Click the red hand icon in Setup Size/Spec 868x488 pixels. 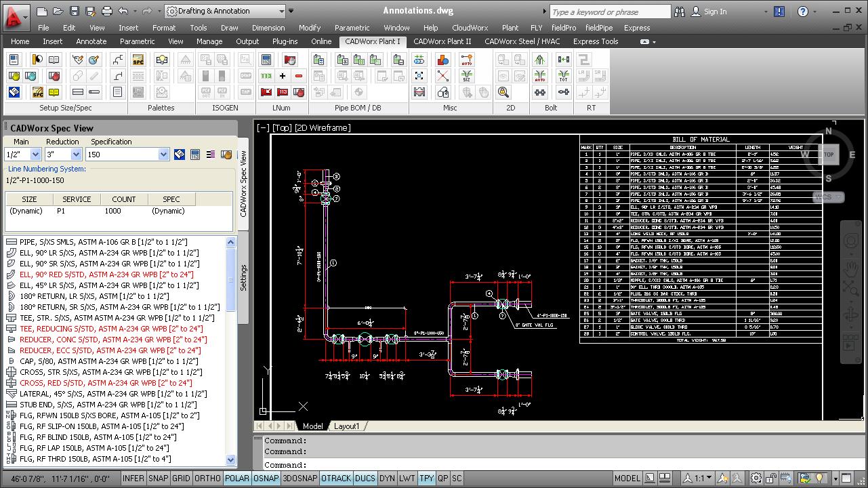click(x=54, y=76)
